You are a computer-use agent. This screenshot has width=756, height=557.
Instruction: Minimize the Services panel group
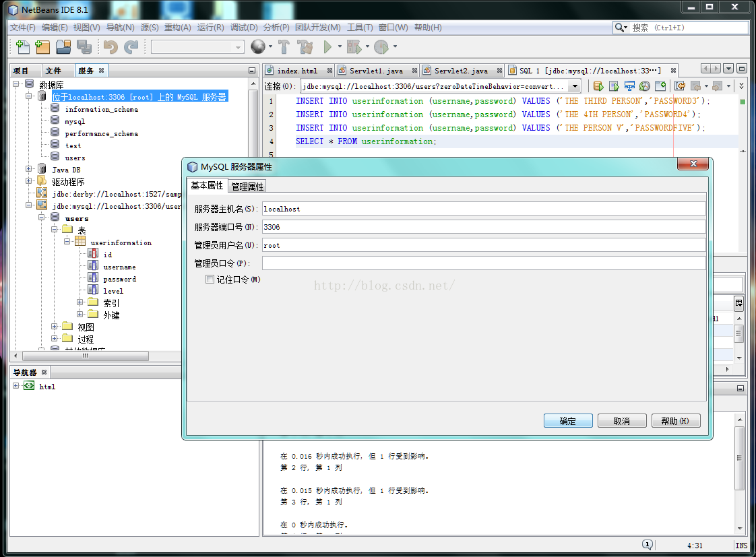pos(252,71)
